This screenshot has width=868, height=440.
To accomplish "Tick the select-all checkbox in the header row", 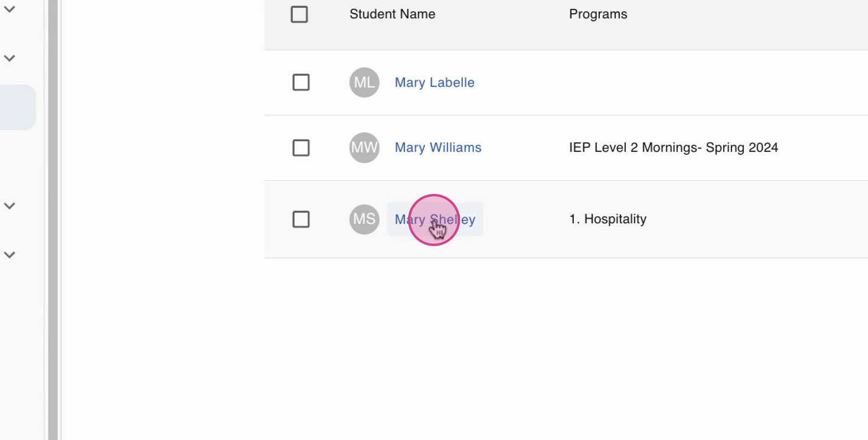I will pyautogui.click(x=299, y=14).
